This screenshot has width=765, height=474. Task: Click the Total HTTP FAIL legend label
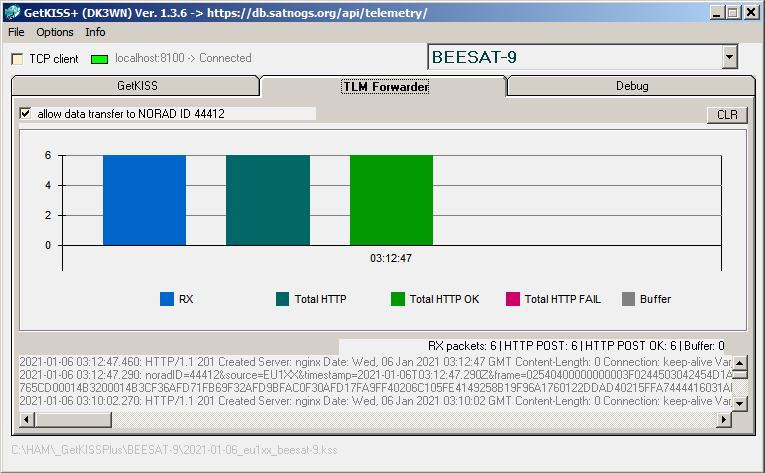[563, 299]
